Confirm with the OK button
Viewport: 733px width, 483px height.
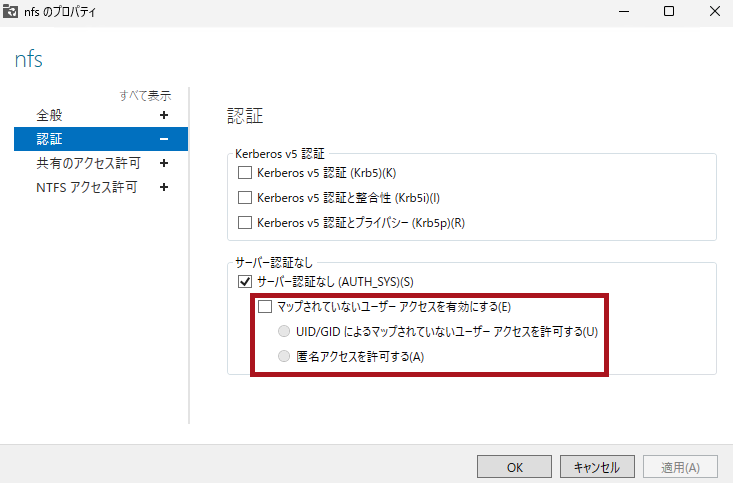click(514, 467)
